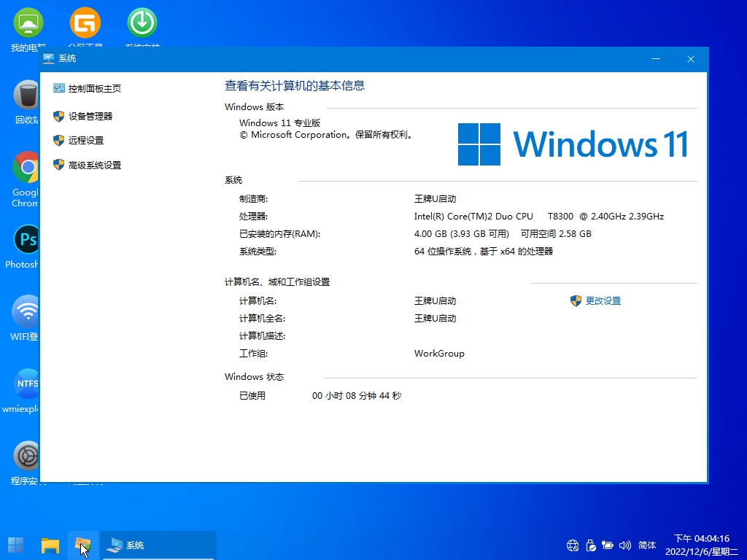Click the 处理器: label
Image resolution: width=747 pixels, height=560 pixels.
(253, 216)
